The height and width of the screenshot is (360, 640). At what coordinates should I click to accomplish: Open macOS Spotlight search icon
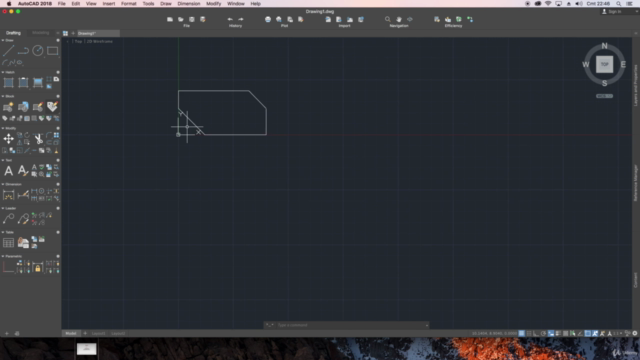[619, 4]
